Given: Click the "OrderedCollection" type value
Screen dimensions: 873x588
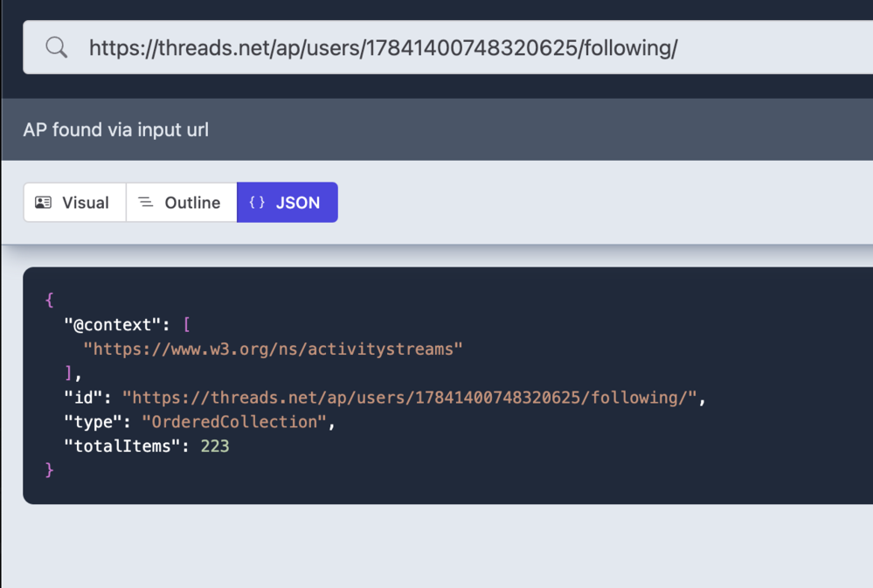Looking at the screenshot, I should coord(234,422).
